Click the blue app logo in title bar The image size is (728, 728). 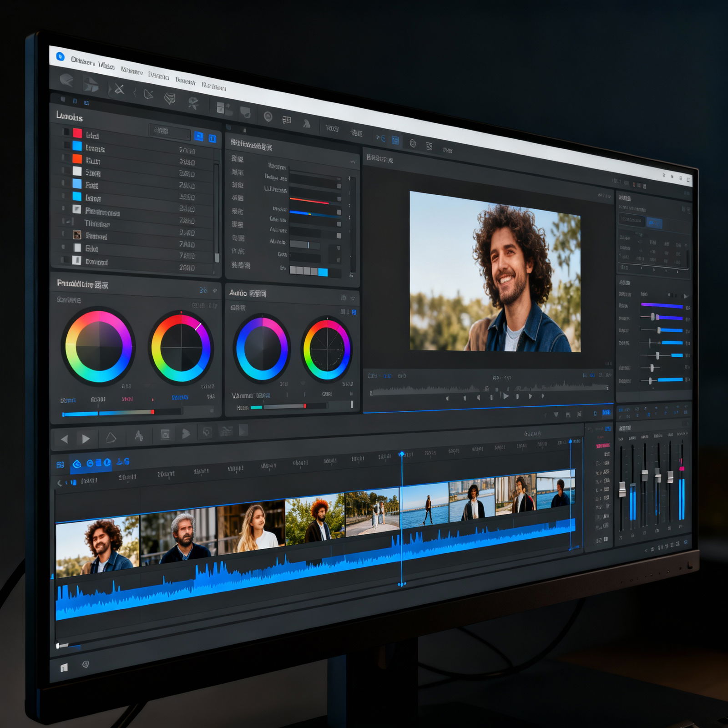(60, 56)
